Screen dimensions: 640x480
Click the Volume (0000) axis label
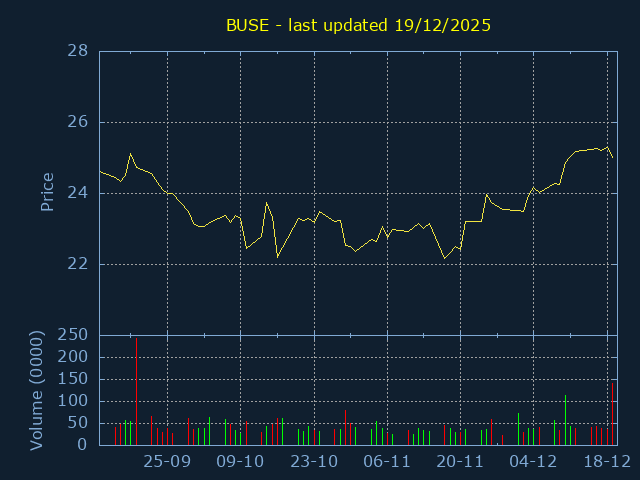coord(37,390)
